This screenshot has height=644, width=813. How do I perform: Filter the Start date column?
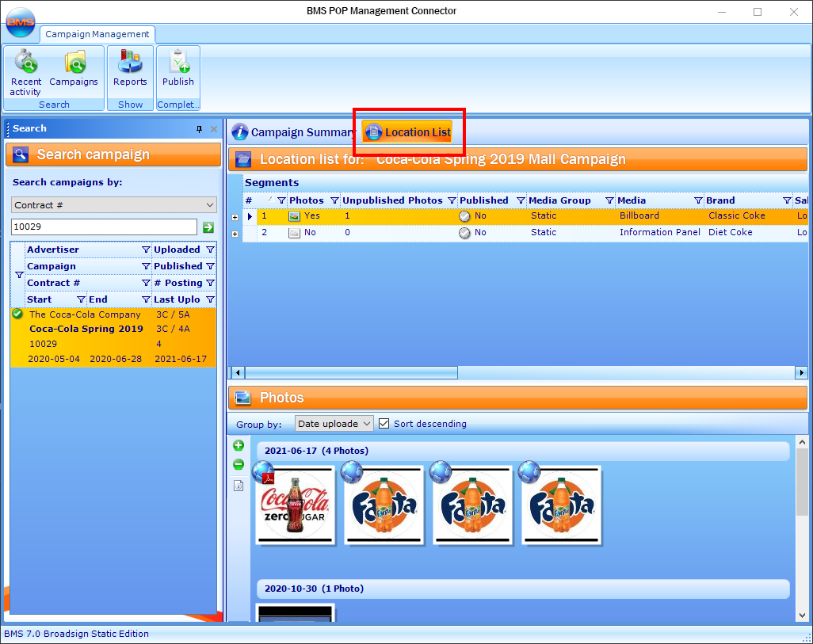pos(81,299)
